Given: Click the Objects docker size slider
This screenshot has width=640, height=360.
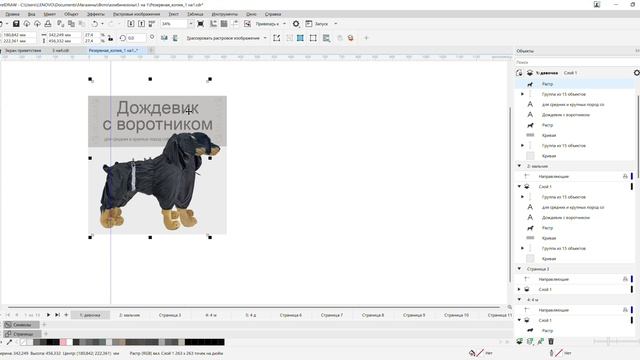Looking at the screenshot, I should [608, 341].
